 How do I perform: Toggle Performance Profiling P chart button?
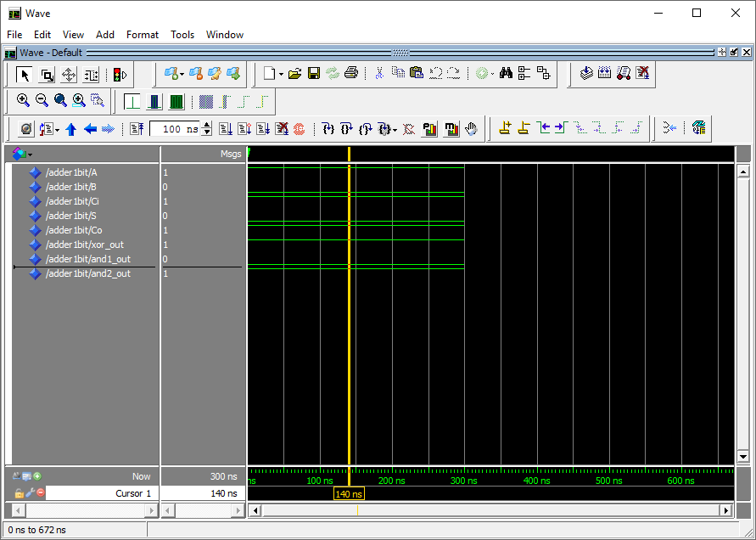(x=429, y=129)
